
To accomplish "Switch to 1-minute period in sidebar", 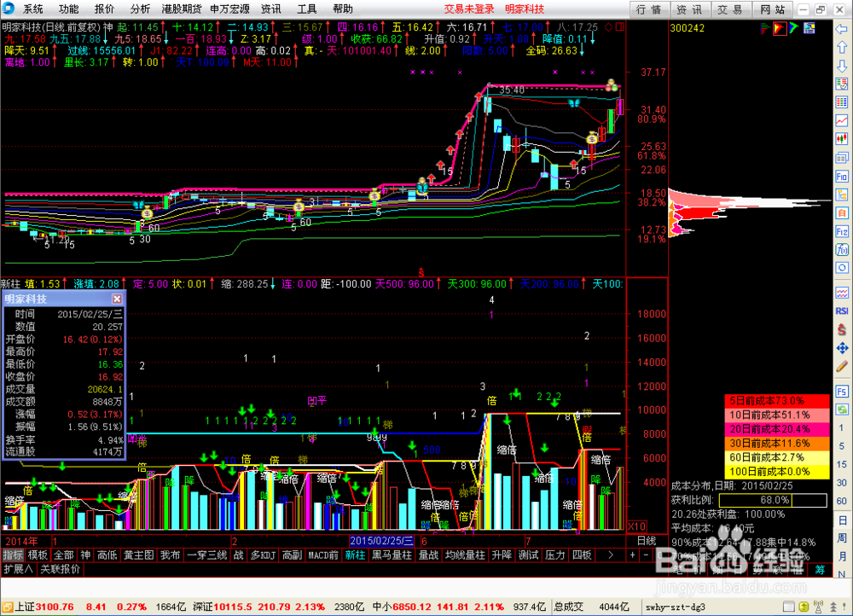I will [x=842, y=427].
